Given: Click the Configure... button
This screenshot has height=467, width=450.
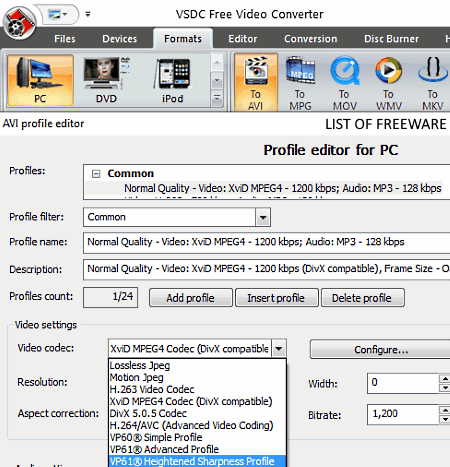Looking at the screenshot, I should pos(380,349).
